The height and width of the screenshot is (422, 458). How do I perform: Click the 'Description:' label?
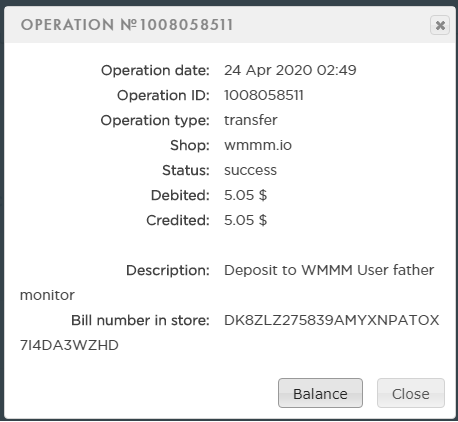point(168,270)
